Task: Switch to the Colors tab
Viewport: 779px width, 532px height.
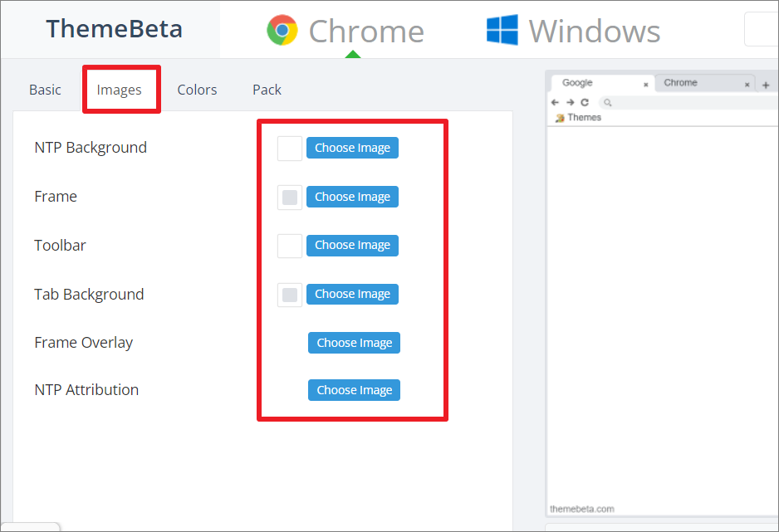Action: click(x=197, y=90)
